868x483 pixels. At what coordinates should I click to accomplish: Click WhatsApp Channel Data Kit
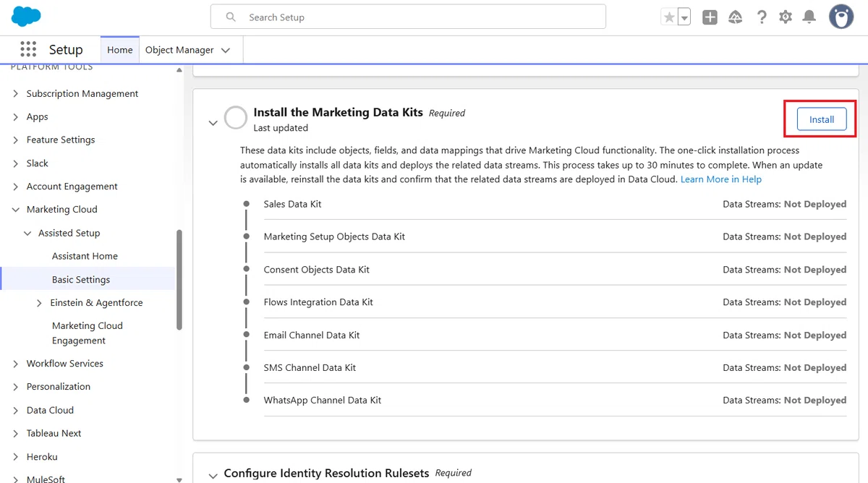(x=323, y=400)
